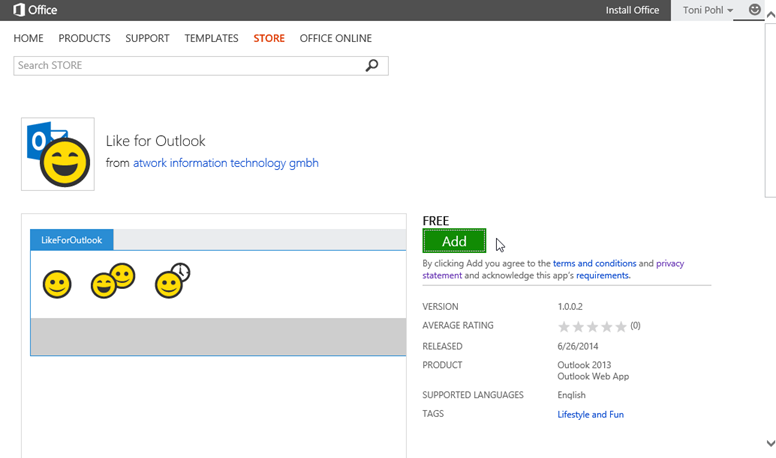The width and height of the screenshot is (776, 458).
Task: Click the Lifestyle and Fun tag
Action: point(590,414)
